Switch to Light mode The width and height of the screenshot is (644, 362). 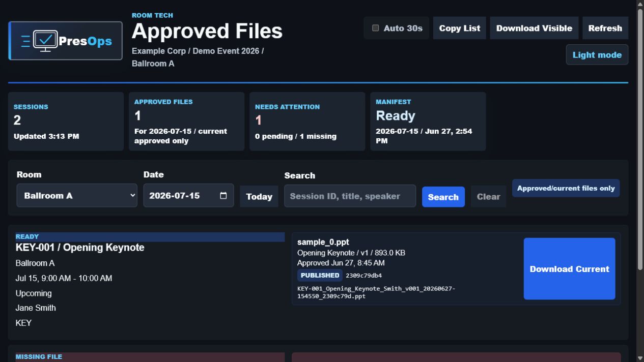(x=597, y=55)
